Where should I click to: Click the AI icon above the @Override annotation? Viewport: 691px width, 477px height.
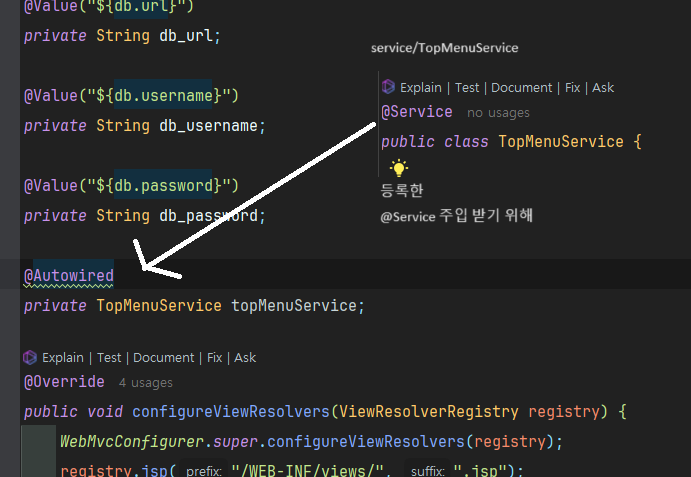click(x=30, y=357)
